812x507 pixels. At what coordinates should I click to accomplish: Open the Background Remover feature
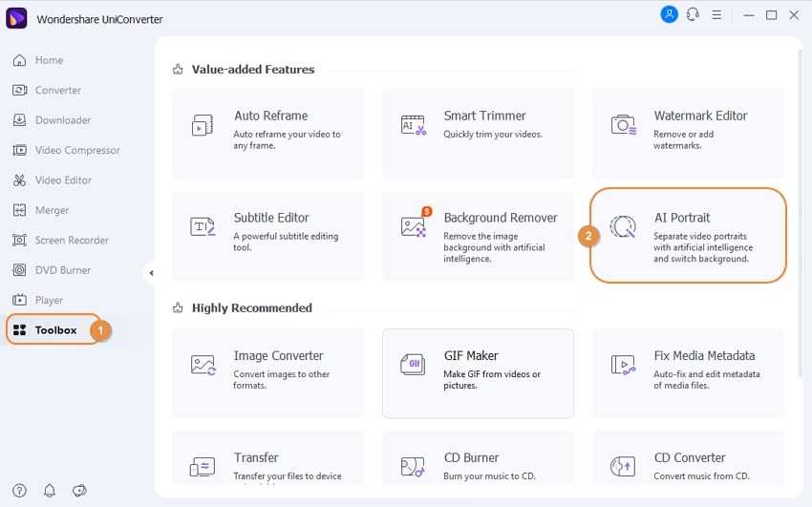(478, 236)
